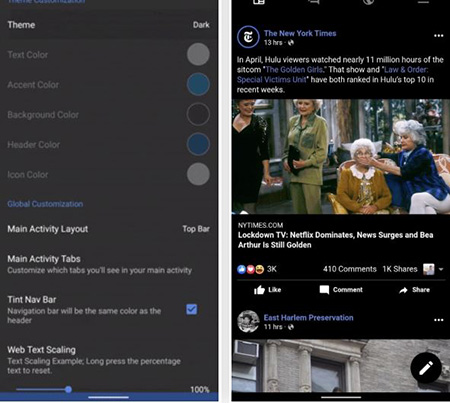Follow the The Golden Girls link
Viewport: 450px width, 403px height.
pos(294,70)
